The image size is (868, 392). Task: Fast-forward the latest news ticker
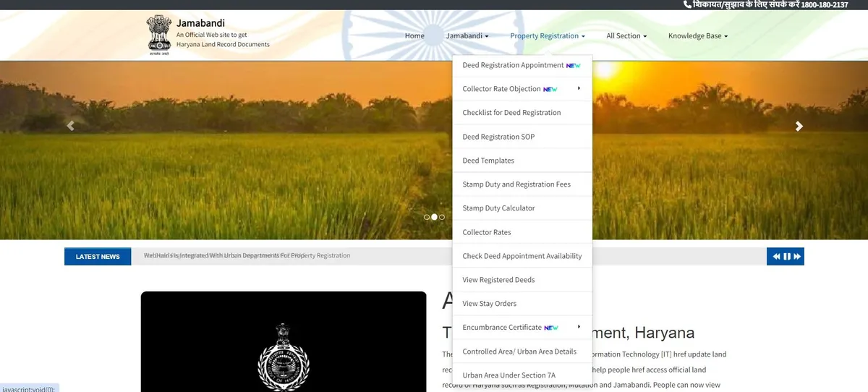pyautogui.click(x=796, y=256)
